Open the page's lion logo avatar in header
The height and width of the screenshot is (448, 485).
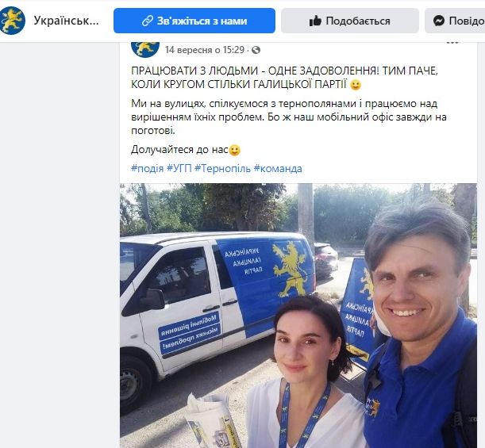point(12,21)
